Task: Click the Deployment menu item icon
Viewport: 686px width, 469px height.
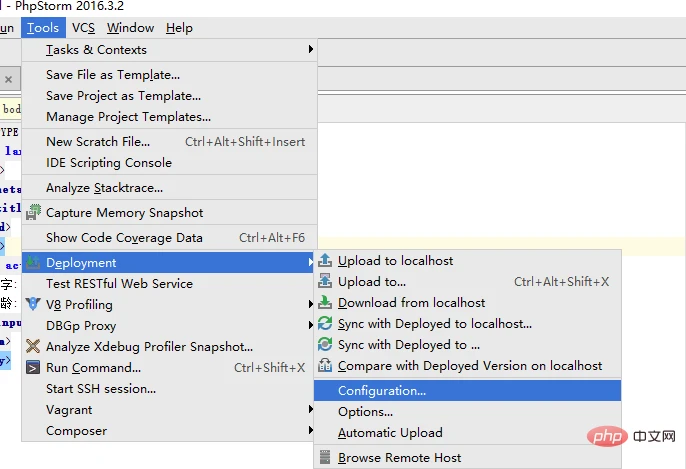Action: point(33,263)
